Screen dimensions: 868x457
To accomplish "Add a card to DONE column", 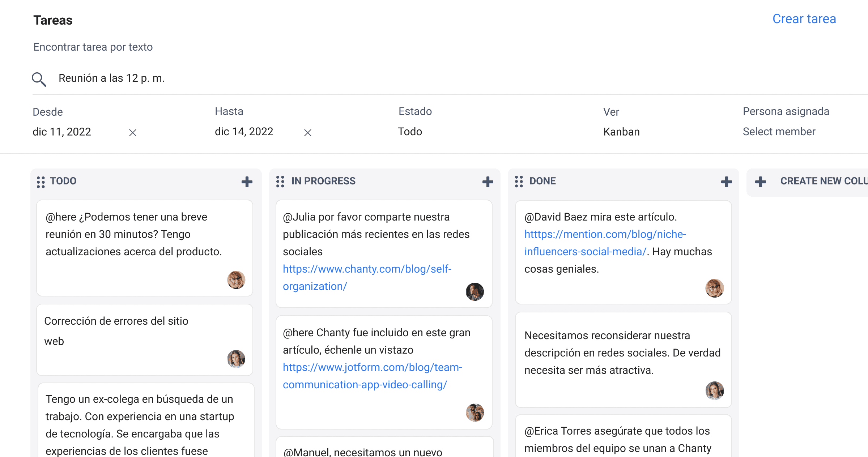I will [726, 181].
